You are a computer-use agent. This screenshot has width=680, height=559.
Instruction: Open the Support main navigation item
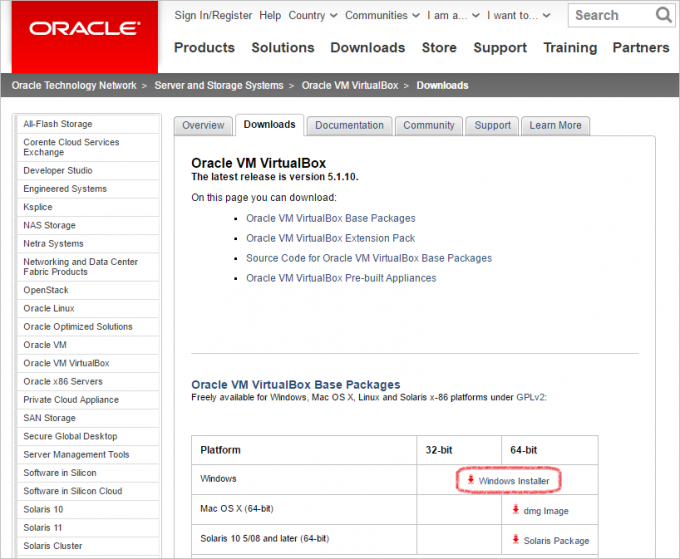(500, 47)
